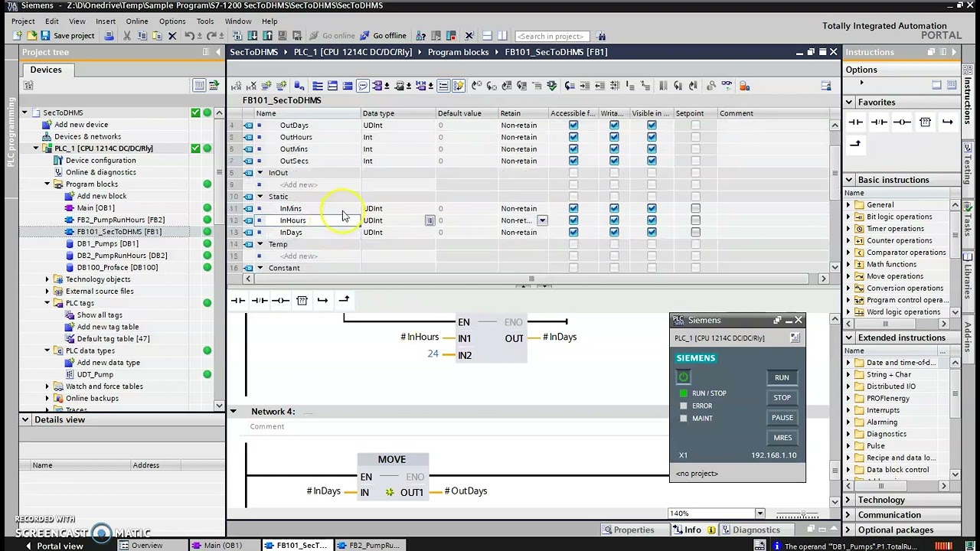
Task: Click the insert network icon in editor toolbar
Action: (x=236, y=86)
